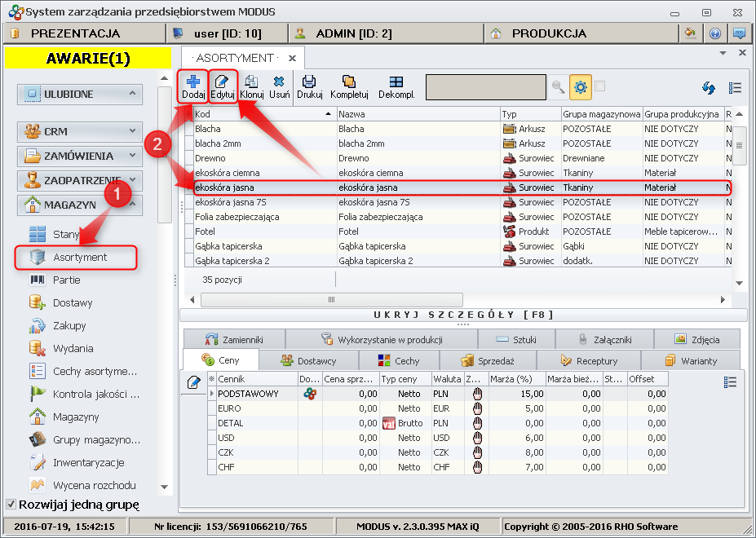Collapse the MAGAZYN sidebar group

pyautogui.click(x=80, y=205)
